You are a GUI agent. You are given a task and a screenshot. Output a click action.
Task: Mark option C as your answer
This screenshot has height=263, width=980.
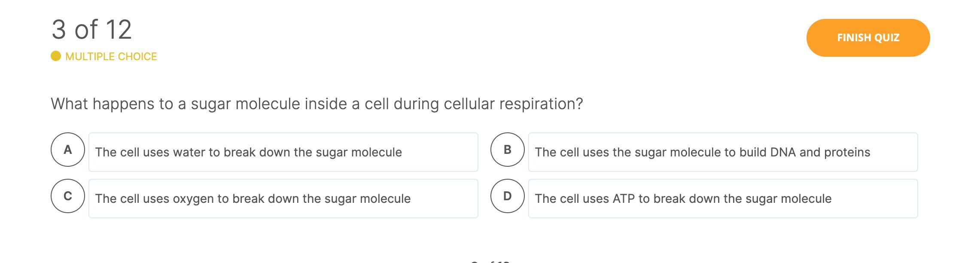(x=67, y=196)
